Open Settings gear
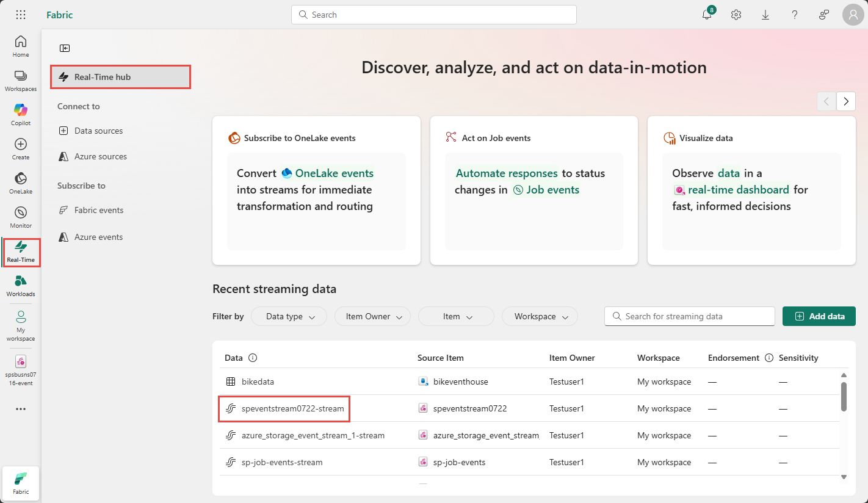 [736, 15]
